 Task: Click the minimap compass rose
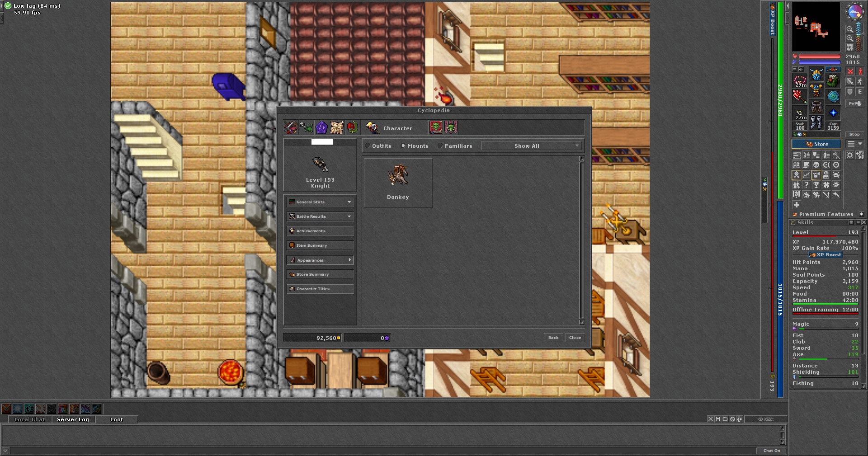coord(854,12)
